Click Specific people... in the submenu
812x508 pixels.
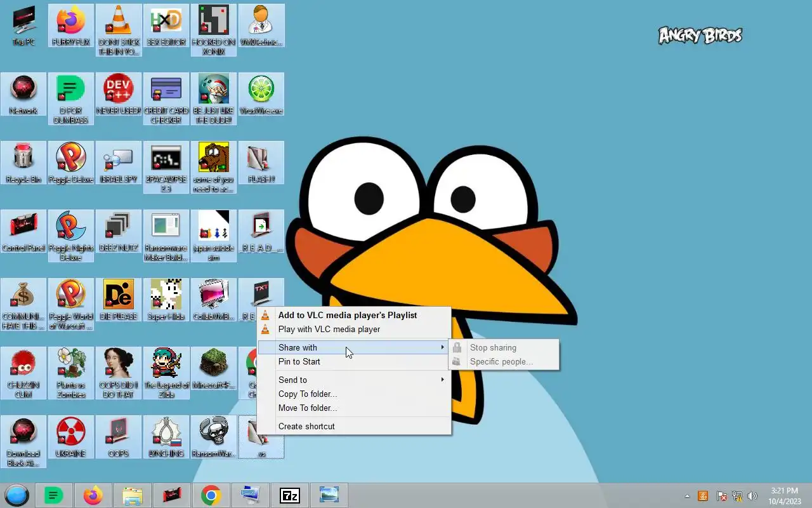point(504,361)
